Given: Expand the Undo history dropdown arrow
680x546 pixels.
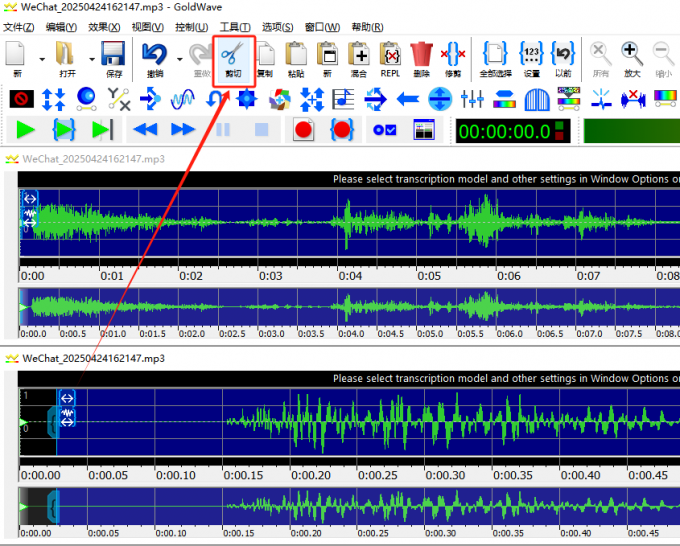Looking at the screenshot, I should (180, 59).
